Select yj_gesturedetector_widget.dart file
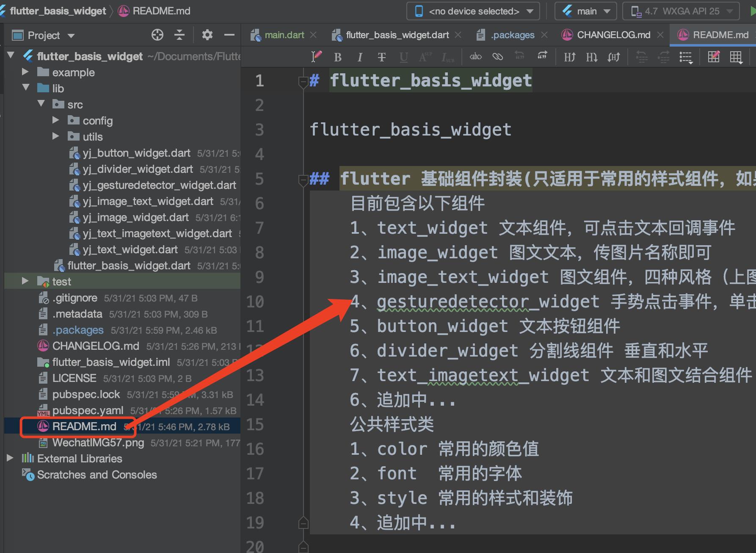Screen dimensions: 756x553 pos(159,185)
